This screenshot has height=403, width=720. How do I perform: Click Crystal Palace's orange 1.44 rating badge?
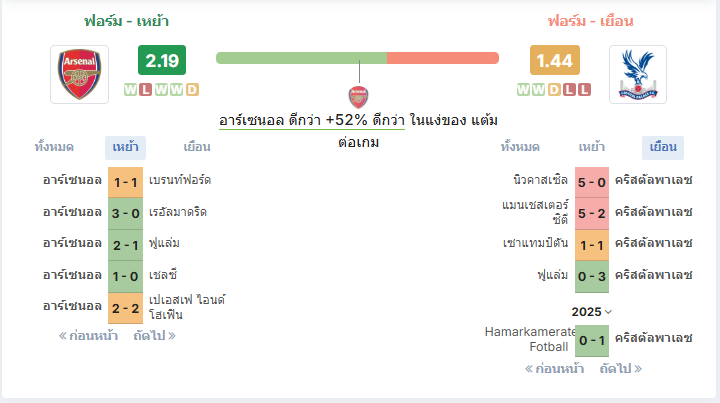pos(555,60)
